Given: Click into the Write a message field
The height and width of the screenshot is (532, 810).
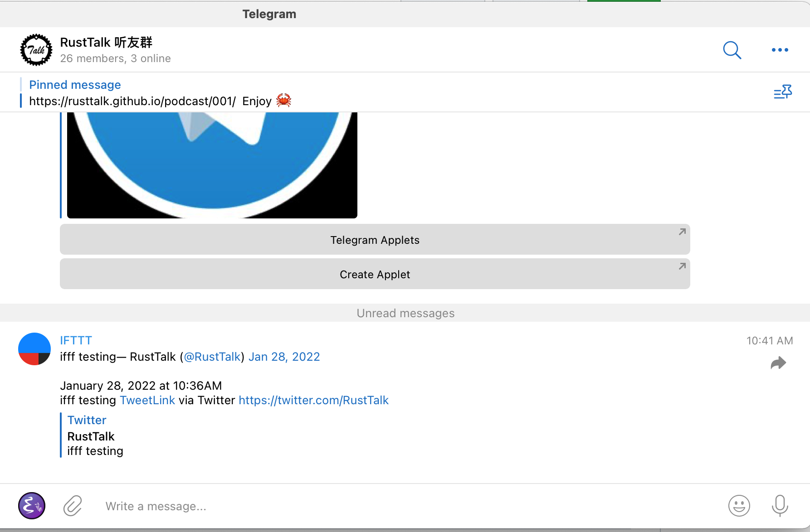Looking at the screenshot, I should coord(408,506).
